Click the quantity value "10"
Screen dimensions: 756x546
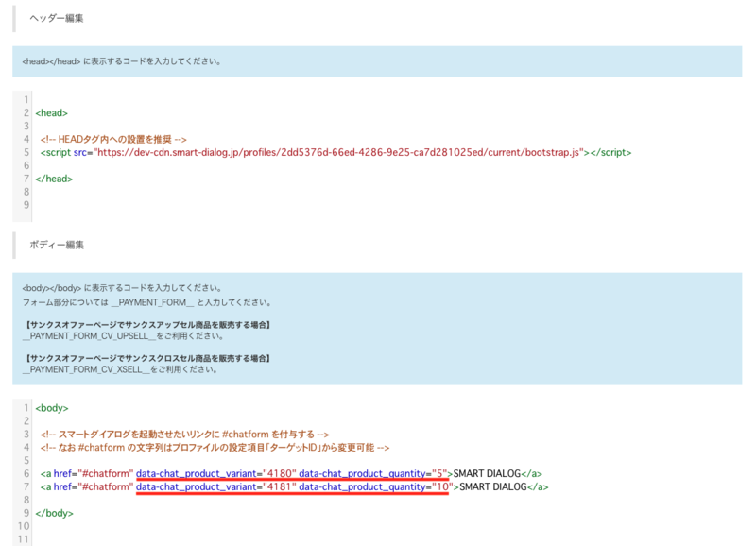(x=442, y=486)
